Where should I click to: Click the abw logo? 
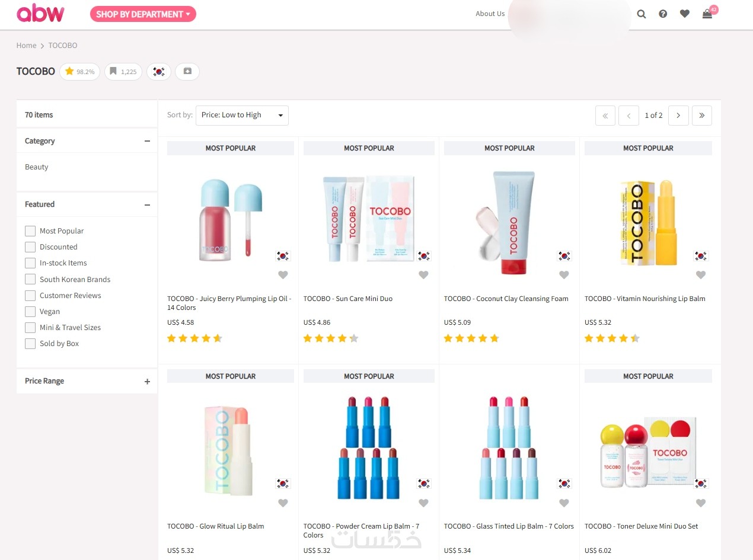point(40,13)
